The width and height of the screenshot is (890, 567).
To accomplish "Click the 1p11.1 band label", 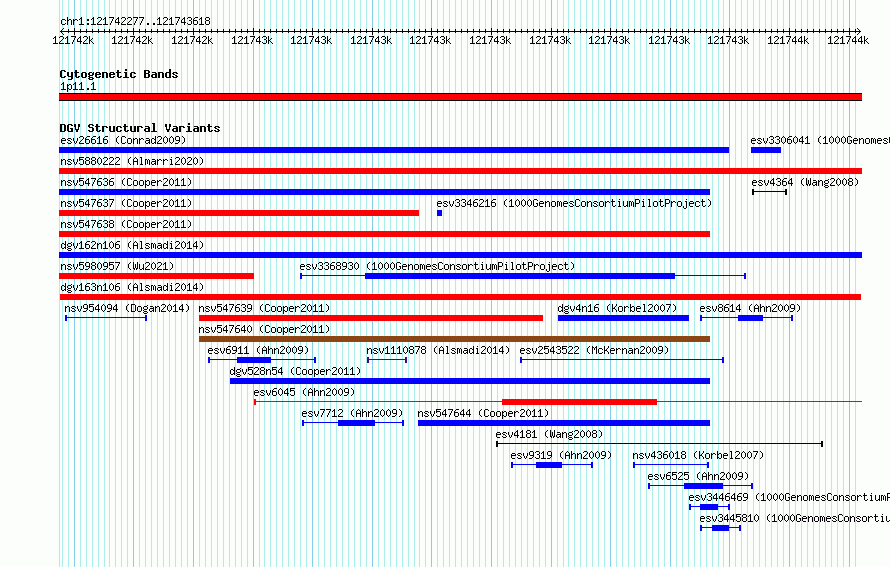I will tap(78, 87).
